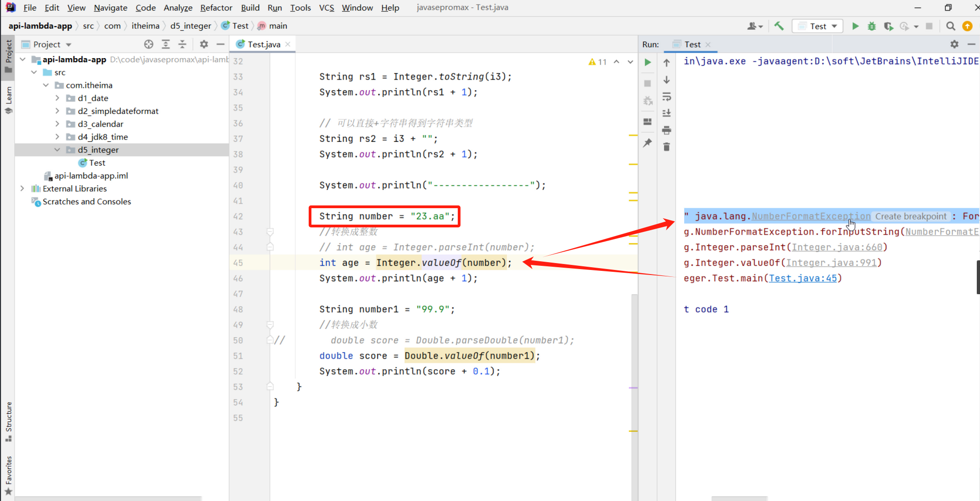The width and height of the screenshot is (980, 501).
Task: Toggle pin tab in Run panel
Action: (x=648, y=143)
